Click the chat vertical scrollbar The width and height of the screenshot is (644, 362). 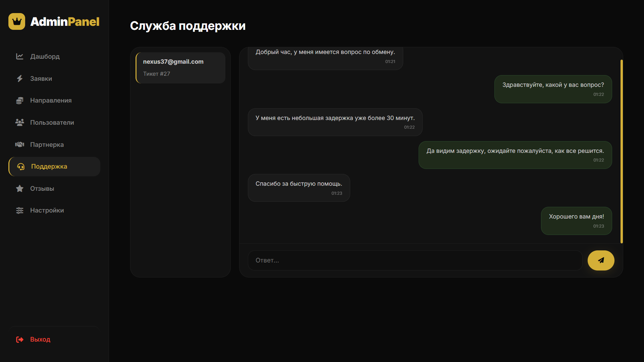(622, 152)
